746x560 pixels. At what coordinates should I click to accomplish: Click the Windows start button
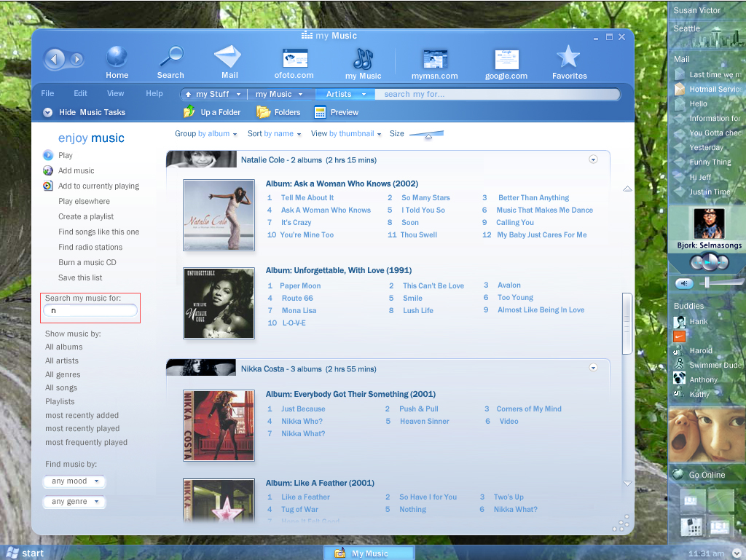(x=25, y=553)
